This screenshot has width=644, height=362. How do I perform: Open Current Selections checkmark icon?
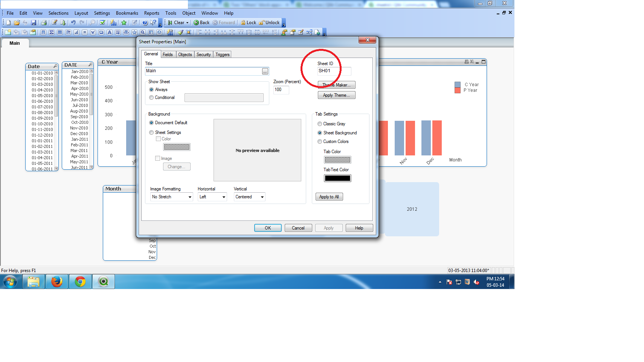[102, 23]
